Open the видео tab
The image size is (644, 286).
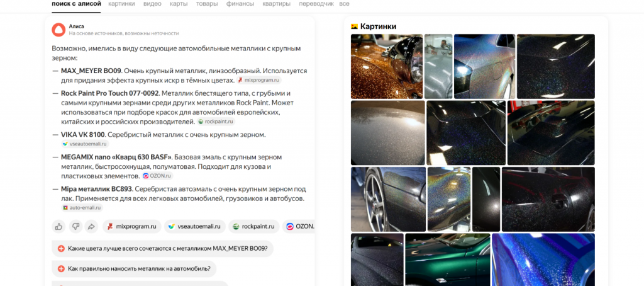coord(152,4)
